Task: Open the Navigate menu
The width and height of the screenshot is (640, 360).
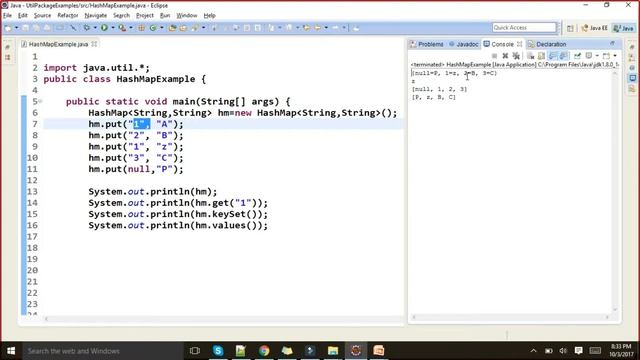Action: [96, 16]
